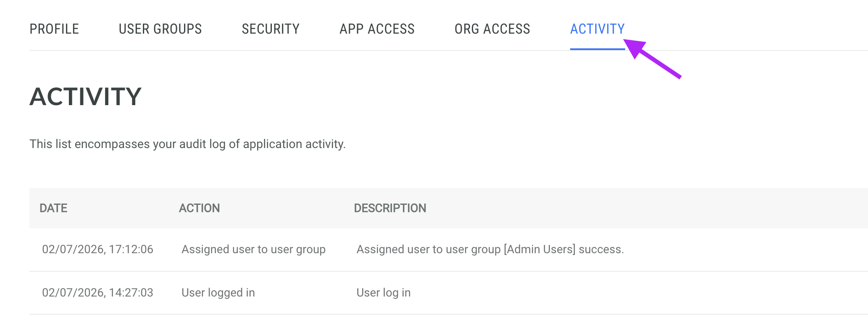Click the [Admin Users] group name text

click(539, 249)
